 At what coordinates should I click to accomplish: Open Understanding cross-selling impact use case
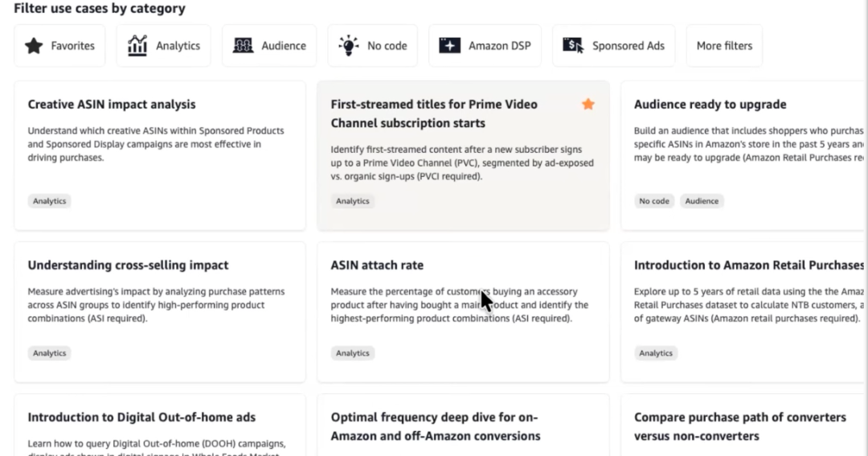click(x=128, y=265)
